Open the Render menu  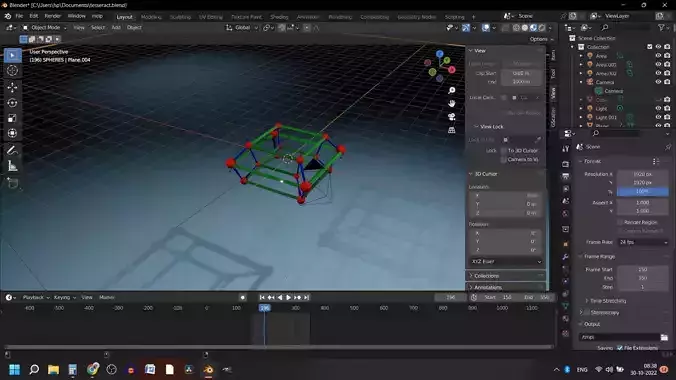coord(53,16)
